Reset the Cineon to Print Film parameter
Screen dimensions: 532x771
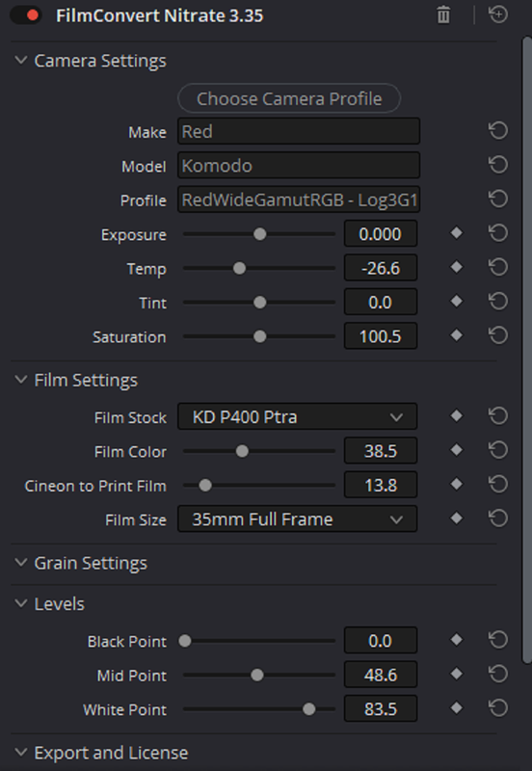click(x=498, y=485)
